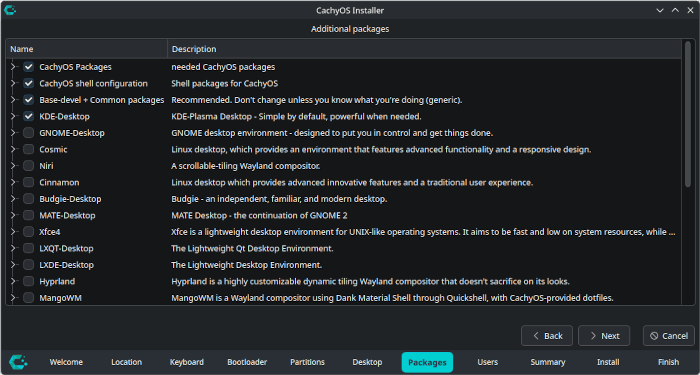This screenshot has width=700, height=375.
Task: Expand the Xfce4 package group
Action: [x=12, y=232]
